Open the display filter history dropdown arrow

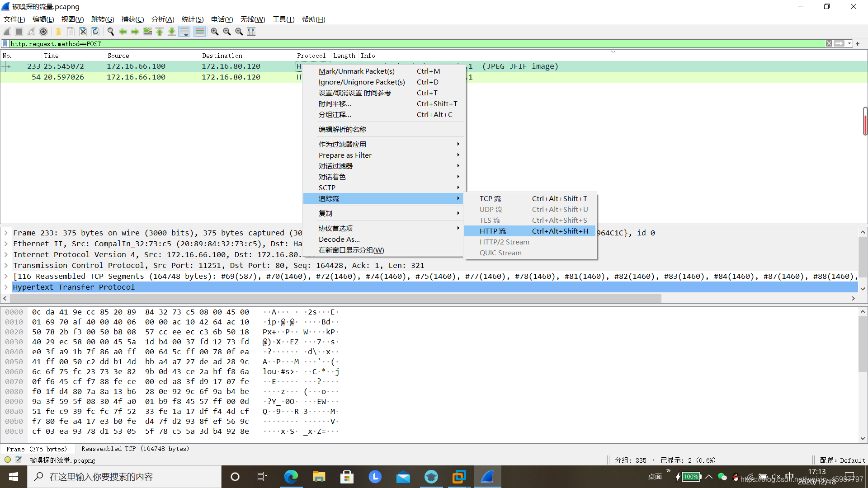pos(849,44)
